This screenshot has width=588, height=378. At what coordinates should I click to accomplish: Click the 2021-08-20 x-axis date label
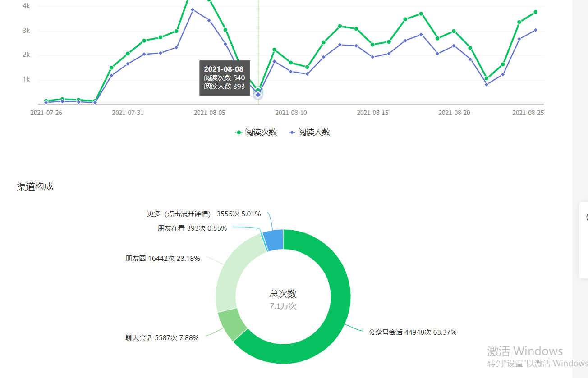click(454, 113)
